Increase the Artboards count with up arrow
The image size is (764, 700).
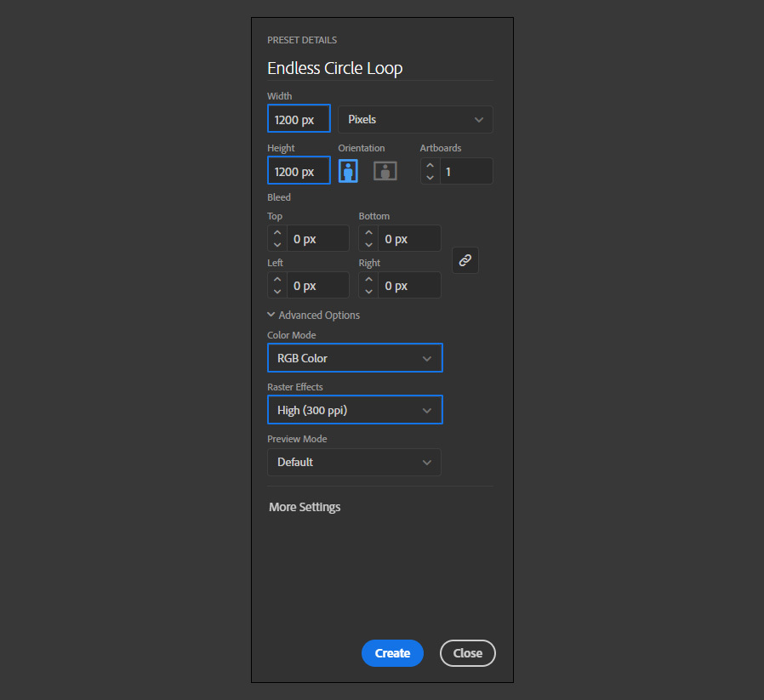(430, 165)
